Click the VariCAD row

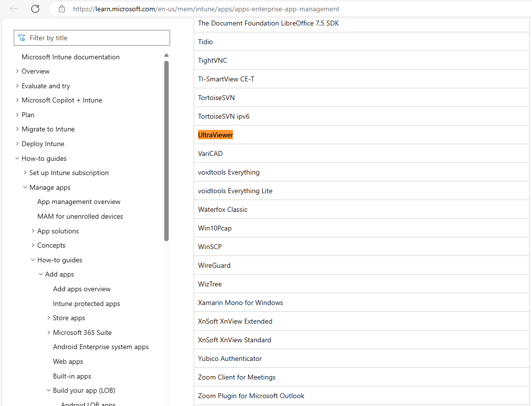coord(361,153)
